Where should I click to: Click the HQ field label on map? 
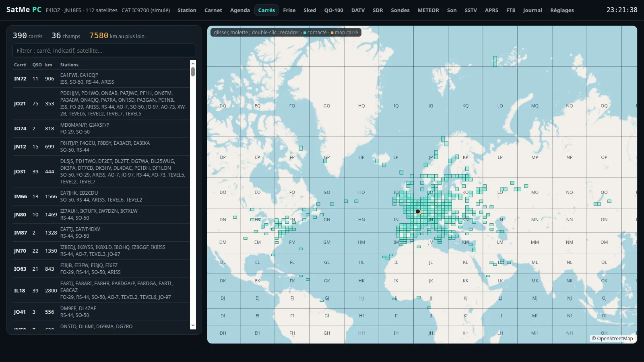pyautogui.click(x=361, y=106)
